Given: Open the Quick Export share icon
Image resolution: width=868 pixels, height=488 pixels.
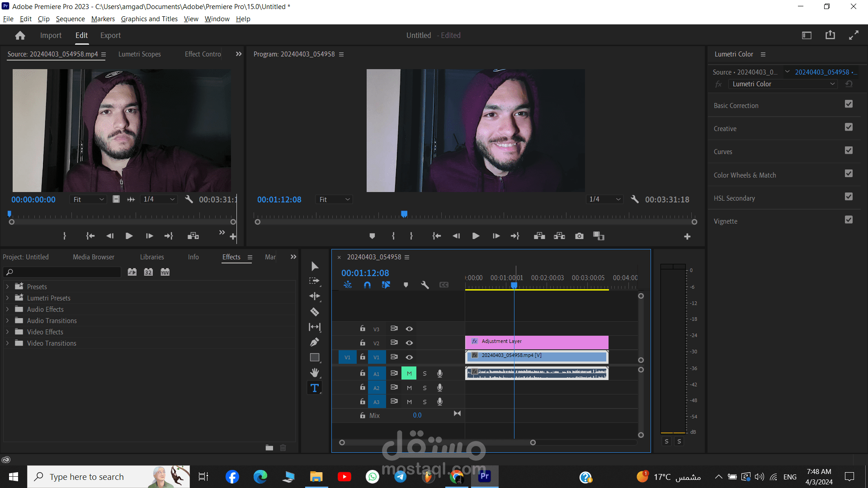Looking at the screenshot, I should [830, 35].
